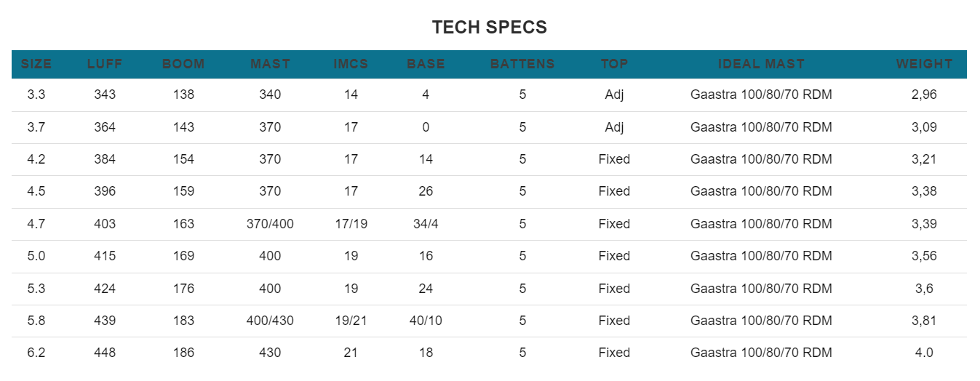Select the BOOM column header
The image size is (980, 381).
(x=183, y=64)
